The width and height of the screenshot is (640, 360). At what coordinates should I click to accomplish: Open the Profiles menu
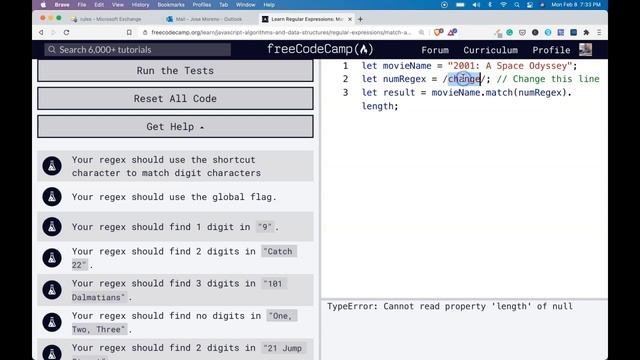202,5
